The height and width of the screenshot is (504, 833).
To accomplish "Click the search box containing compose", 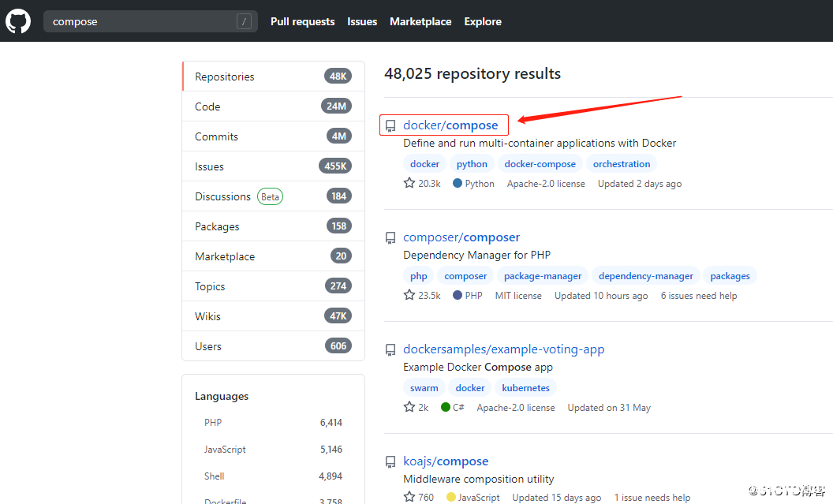I will [x=142, y=21].
